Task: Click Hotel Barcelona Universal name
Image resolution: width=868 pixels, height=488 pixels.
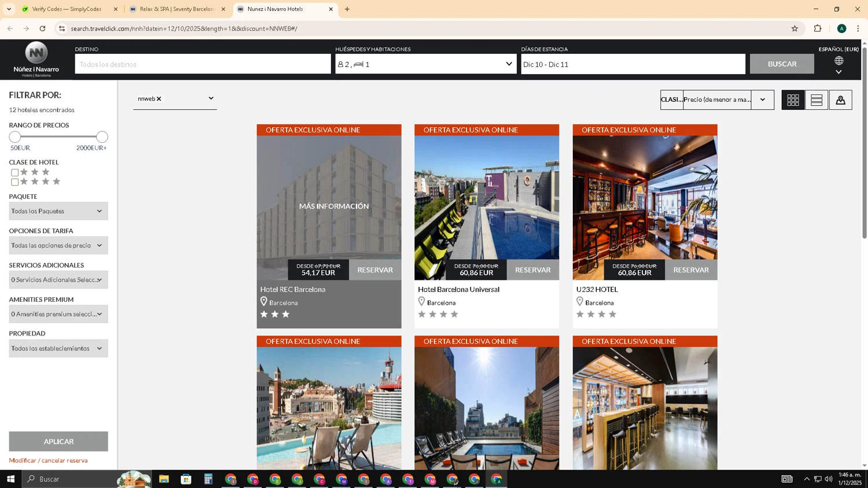Action: pos(458,289)
